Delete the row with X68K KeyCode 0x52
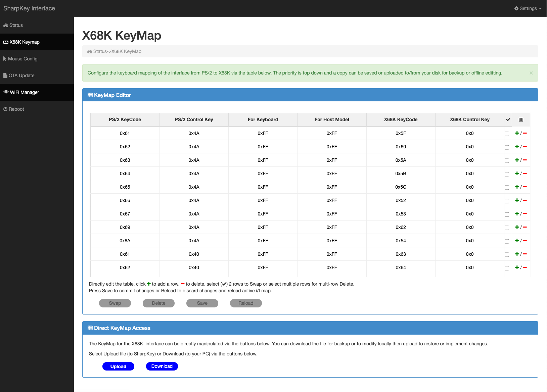 [525, 200]
